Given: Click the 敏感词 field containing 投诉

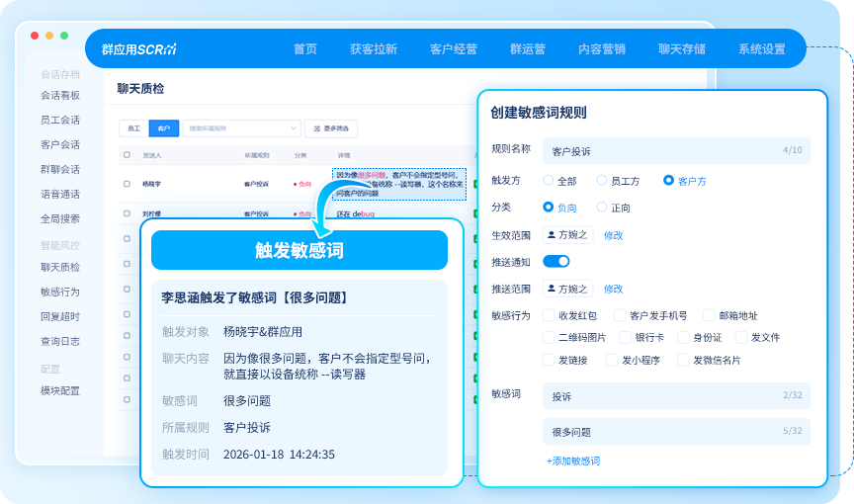Looking at the screenshot, I should (676, 395).
